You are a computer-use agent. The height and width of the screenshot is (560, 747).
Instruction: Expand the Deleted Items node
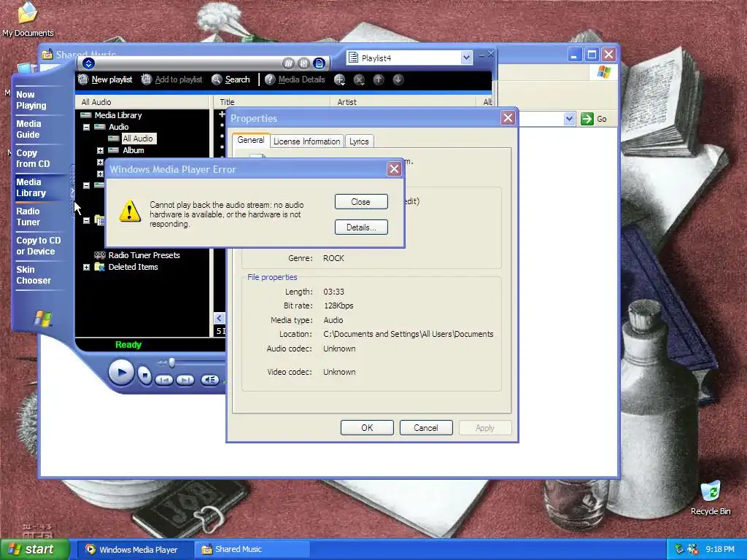tap(86, 267)
